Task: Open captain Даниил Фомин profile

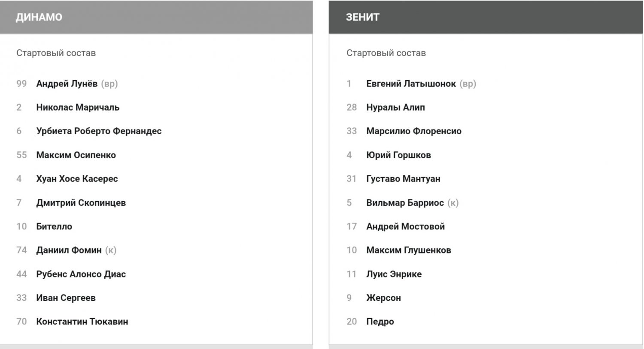Action: [x=69, y=250]
